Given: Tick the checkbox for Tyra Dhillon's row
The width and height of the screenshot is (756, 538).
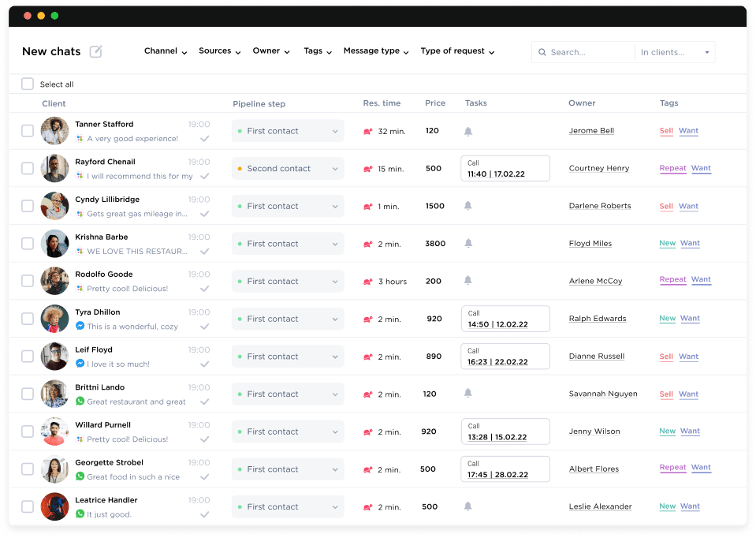Looking at the screenshot, I should (x=28, y=319).
